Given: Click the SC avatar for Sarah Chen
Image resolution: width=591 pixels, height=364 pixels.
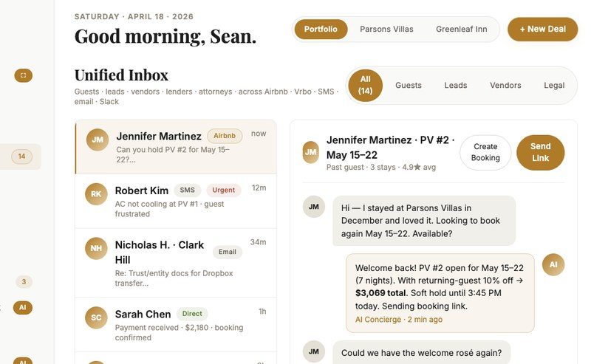Looking at the screenshot, I should point(96,317).
